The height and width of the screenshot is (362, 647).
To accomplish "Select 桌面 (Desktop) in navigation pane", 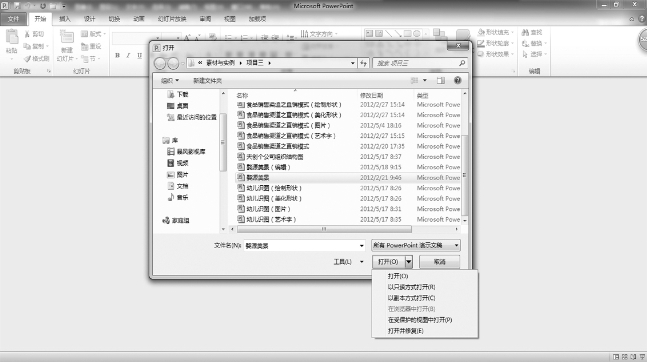I will click(178, 106).
